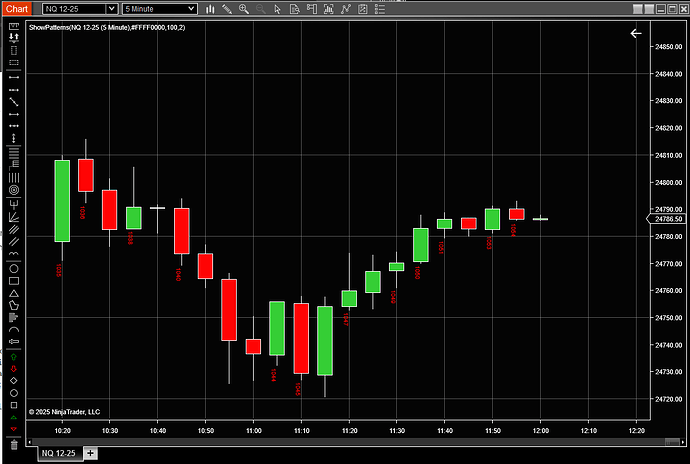Pick the diagonal line drawing tool
This screenshot has height=464, width=690.
pyautogui.click(x=14, y=102)
